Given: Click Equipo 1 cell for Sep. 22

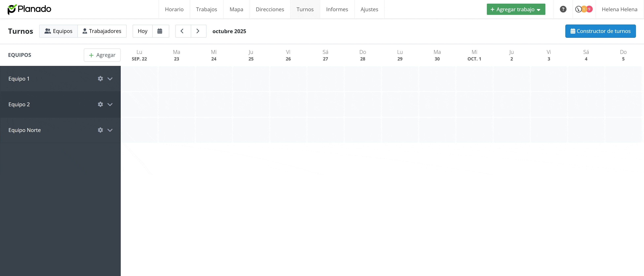Looking at the screenshot, I should (139, 79).
